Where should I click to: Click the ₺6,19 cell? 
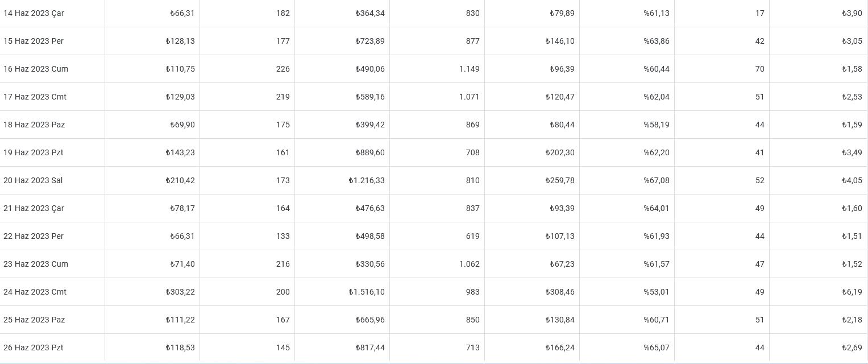[818, 292]
